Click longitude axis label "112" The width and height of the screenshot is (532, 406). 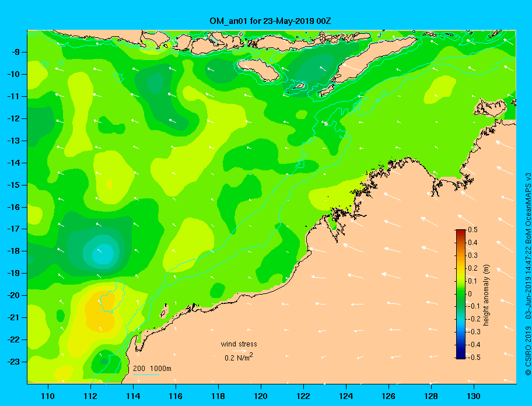click(90, 396)
